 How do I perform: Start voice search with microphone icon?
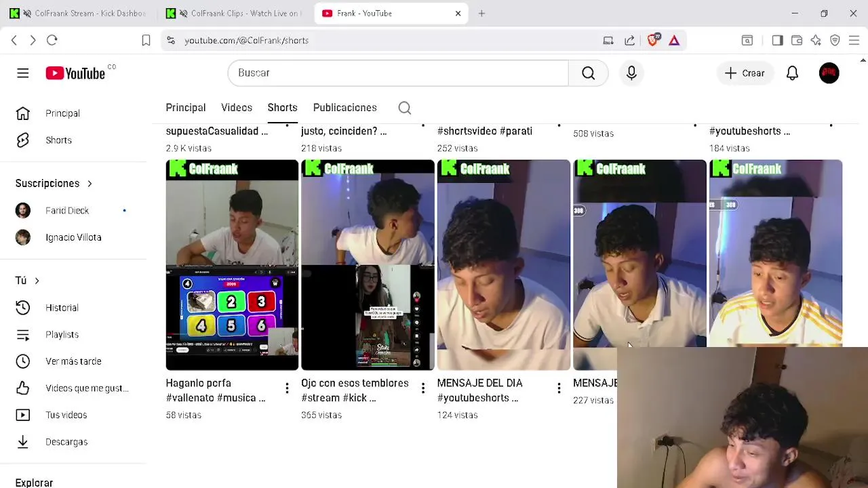point(631,73)
